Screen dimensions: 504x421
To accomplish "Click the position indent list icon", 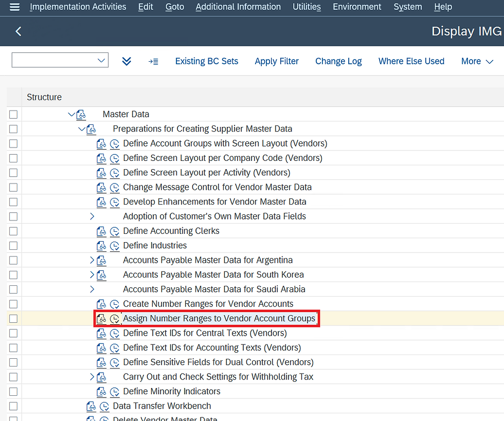I will (x=153, y=61).
